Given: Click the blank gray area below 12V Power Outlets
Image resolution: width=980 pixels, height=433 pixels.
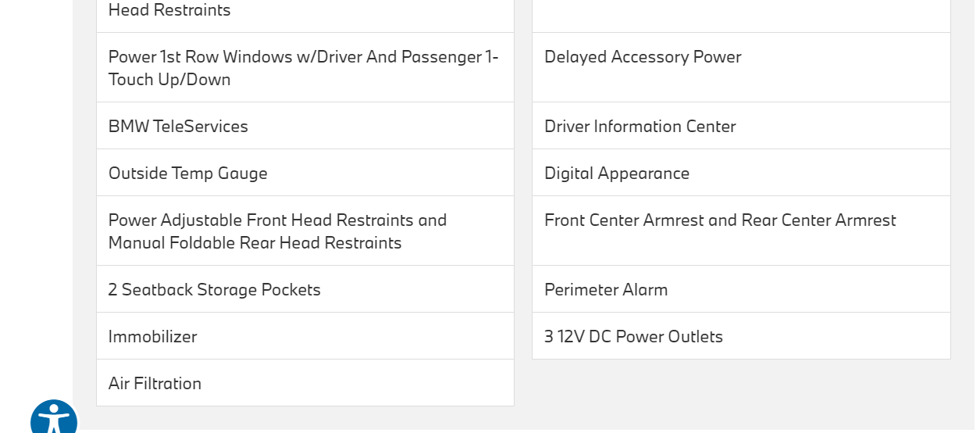Looking at the screenshot, I should pyautogui.click(x=740, y=391).
